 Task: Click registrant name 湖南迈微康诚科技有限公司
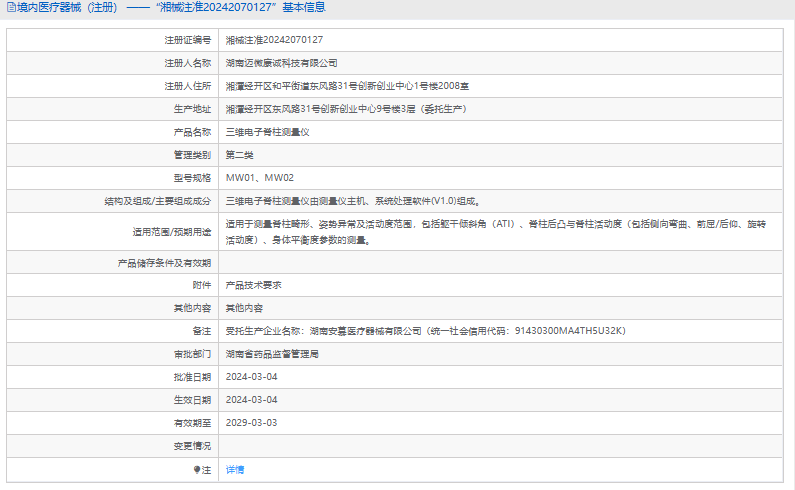coord(281,63)
